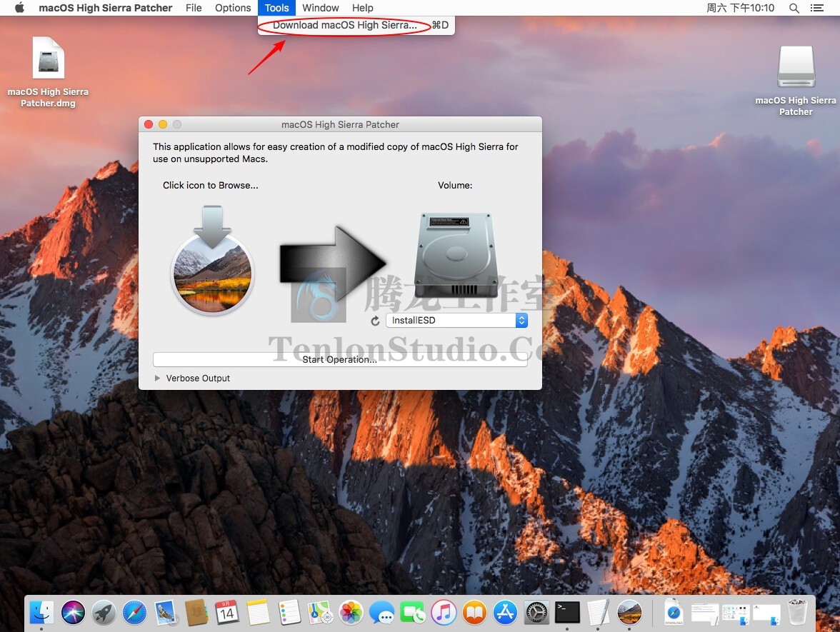Open Photos pinwheel icon in dock
The width and height of the screenshot is (840, 632).
coord(351,612)
